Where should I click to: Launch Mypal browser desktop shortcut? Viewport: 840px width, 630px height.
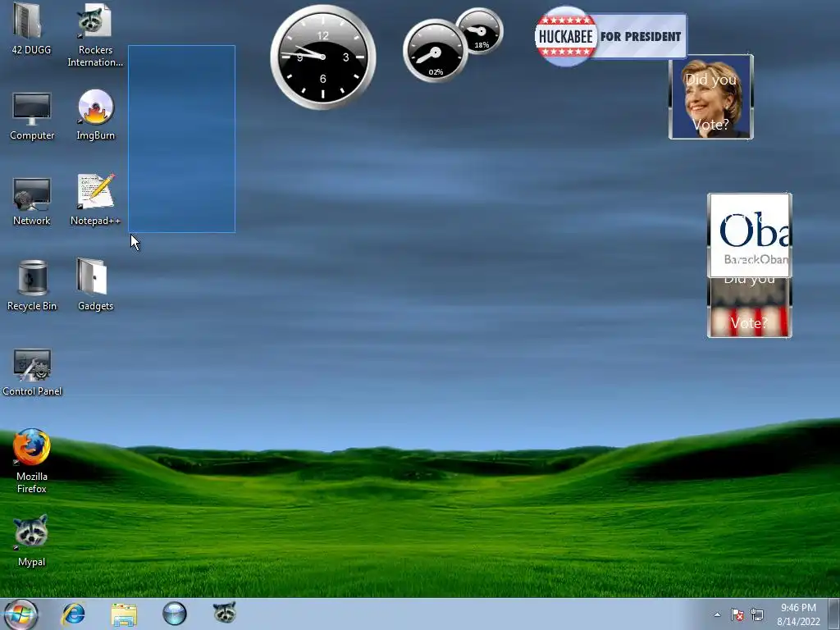tap(31, 532)
